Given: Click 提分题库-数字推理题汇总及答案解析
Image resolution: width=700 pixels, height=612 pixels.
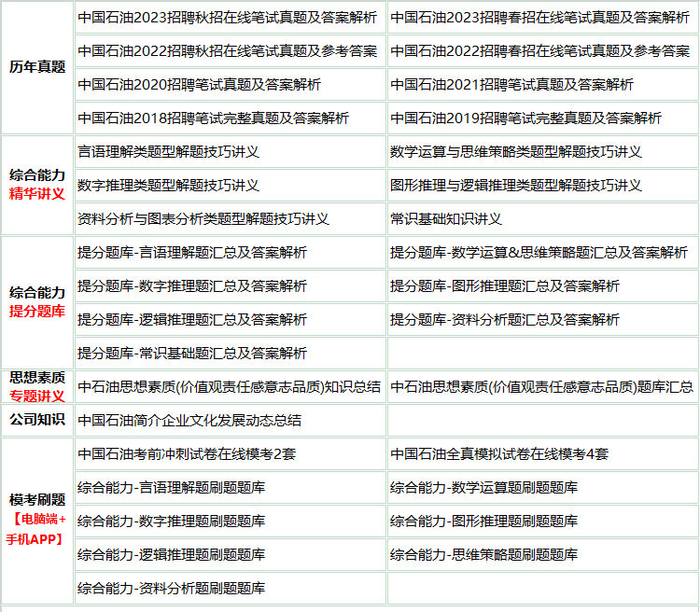Looking at the screenshot, I should click(192, 286).
